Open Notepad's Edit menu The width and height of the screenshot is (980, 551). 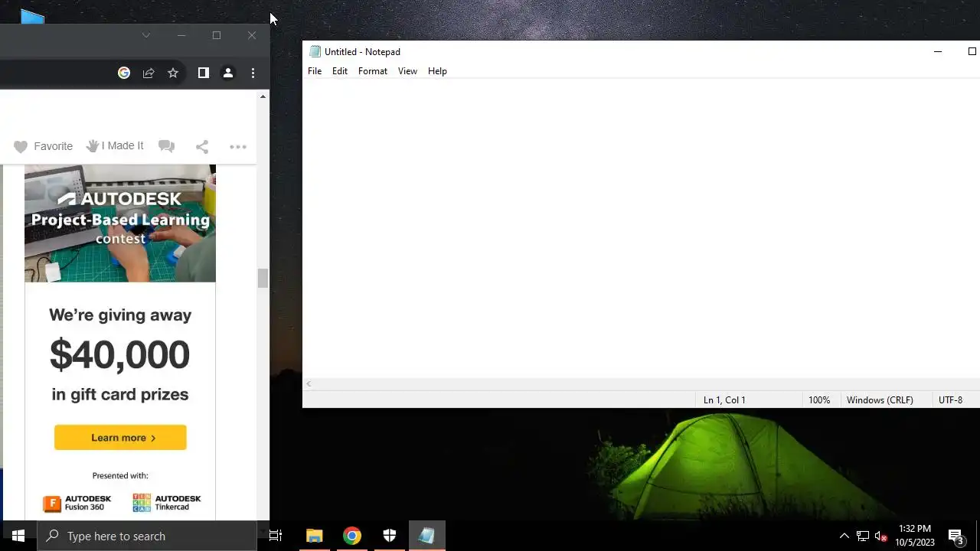pyautogui.click(x=340, y=71)
